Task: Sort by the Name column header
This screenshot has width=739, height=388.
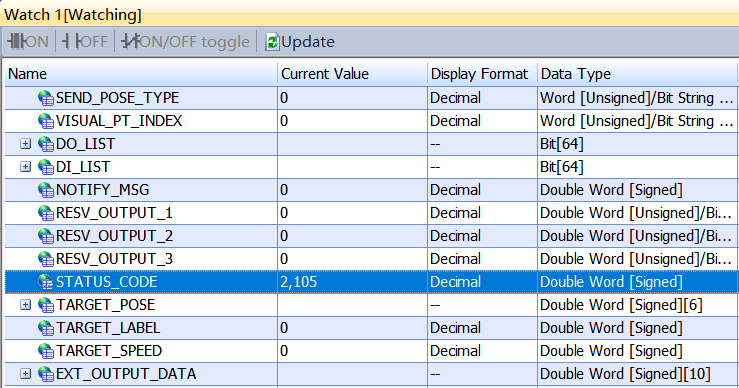Action: (x=141, y=74)
